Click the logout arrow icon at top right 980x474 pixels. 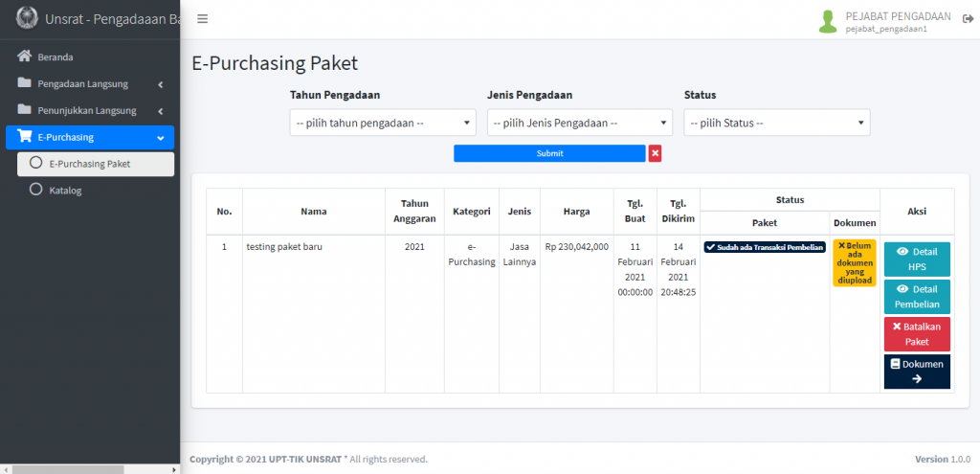click(968, 20)
